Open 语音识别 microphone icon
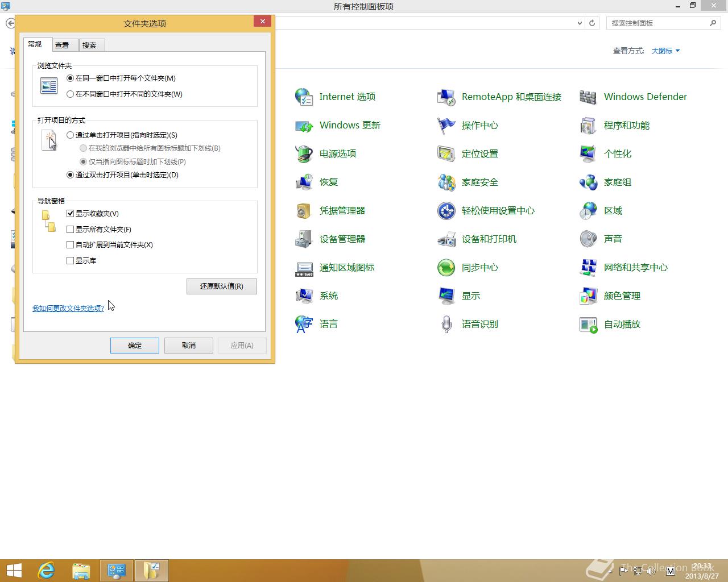 tap(446, 324)
